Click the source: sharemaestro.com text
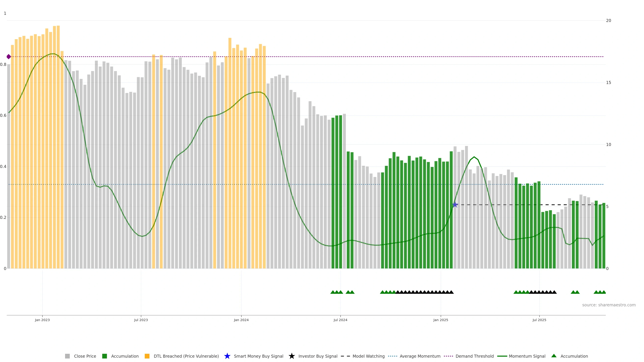Screen dimensions: 644x362 click(609, 305)
